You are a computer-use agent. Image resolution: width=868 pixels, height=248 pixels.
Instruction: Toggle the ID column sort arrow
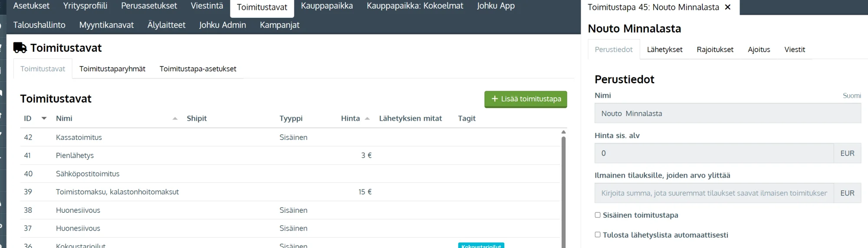pyautogui.click(x=44, y=118)
